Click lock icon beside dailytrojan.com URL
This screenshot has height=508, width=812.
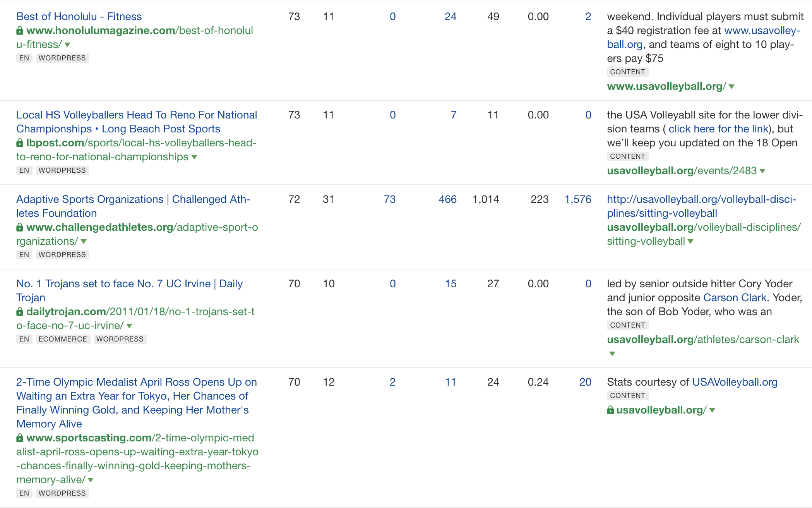pyautogui.click(x=20, y=312)
